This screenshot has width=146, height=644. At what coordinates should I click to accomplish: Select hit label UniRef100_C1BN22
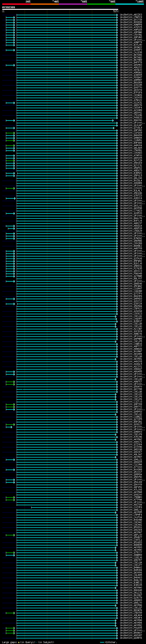pyautogui.click(x=131, y=417)
